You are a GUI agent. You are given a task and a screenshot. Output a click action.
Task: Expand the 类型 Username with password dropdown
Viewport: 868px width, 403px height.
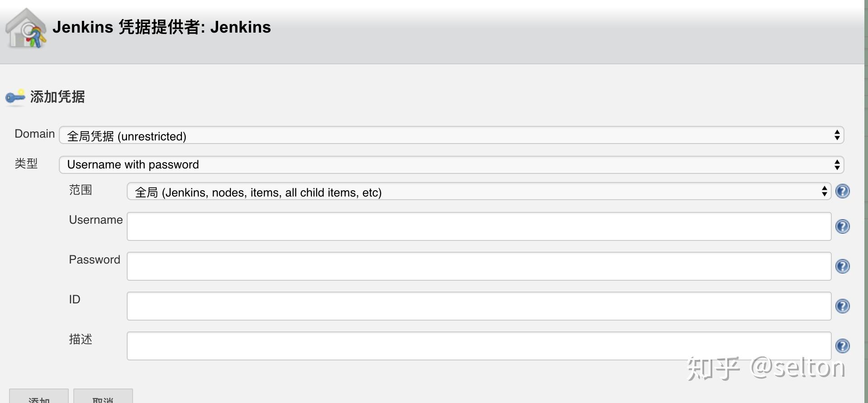[451, 165]
